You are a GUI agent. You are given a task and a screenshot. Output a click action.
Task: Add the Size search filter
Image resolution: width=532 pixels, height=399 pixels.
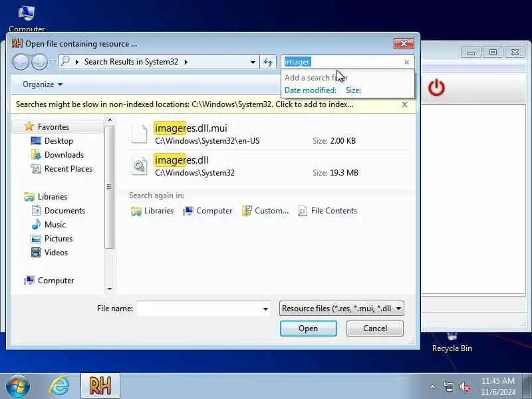click(x=353, y=90)
